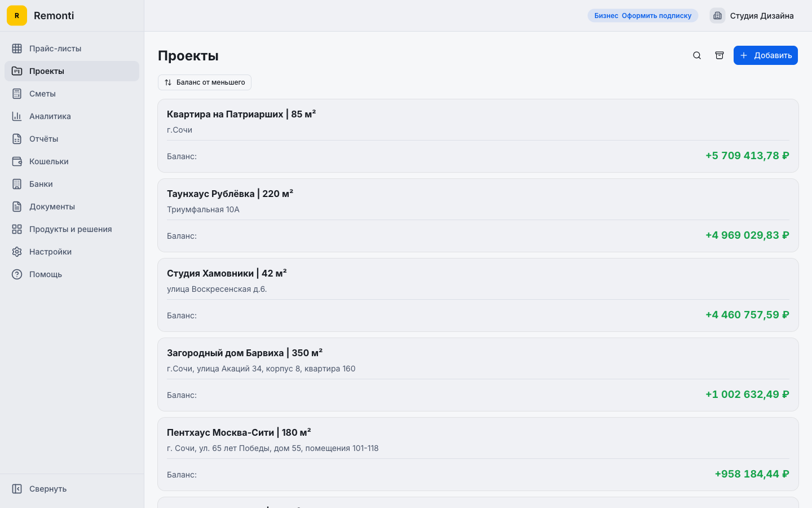The width and height of the screenshot is (812, 508).
Task: Click the Оформить подписку link
Action: 656,16
